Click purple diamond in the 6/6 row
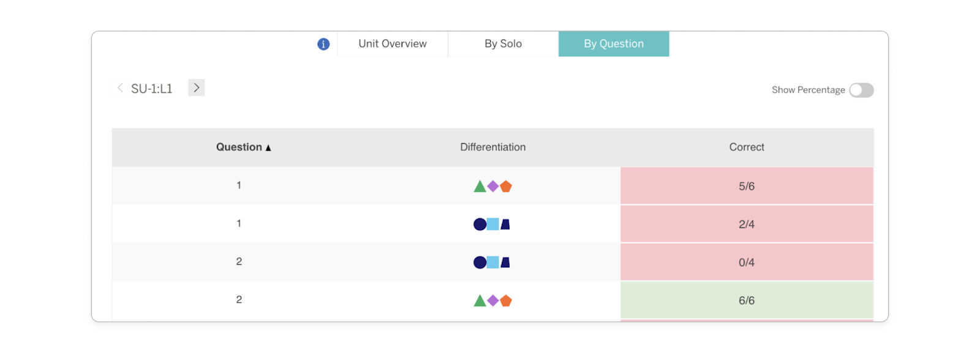The width and height of the screenshot is (980, 353). tap(492, 300)
